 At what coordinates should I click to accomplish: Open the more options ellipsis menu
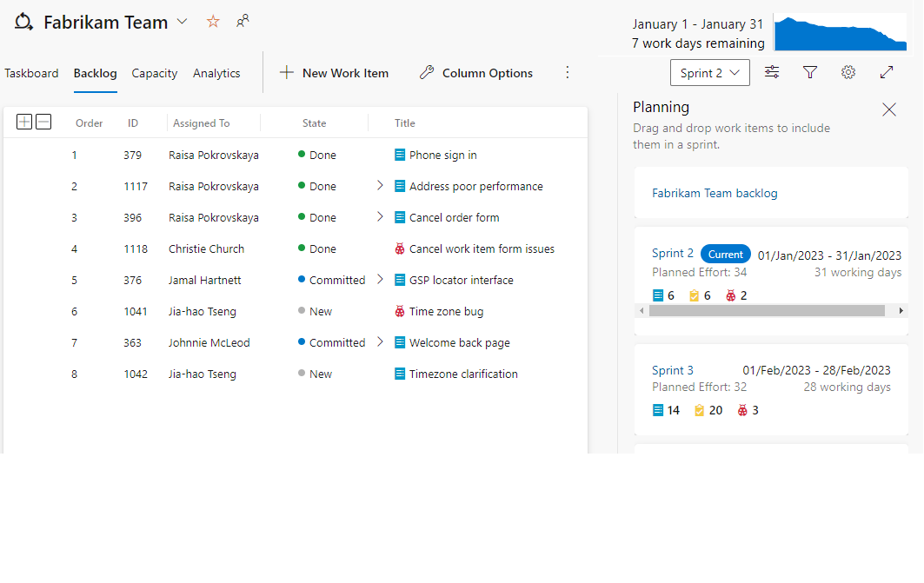pos(568,73)
